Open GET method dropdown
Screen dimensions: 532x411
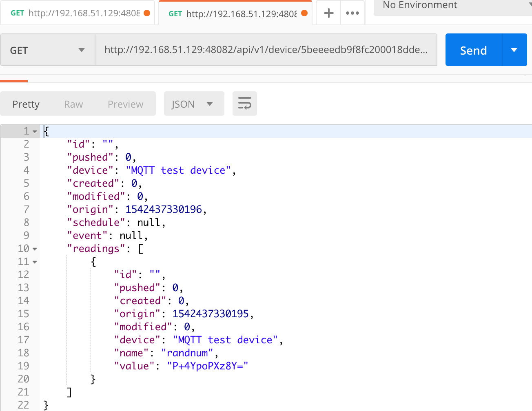click(48, 50)
